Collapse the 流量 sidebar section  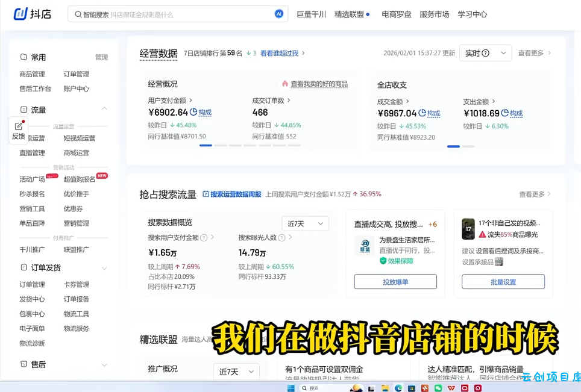point(104,110)
